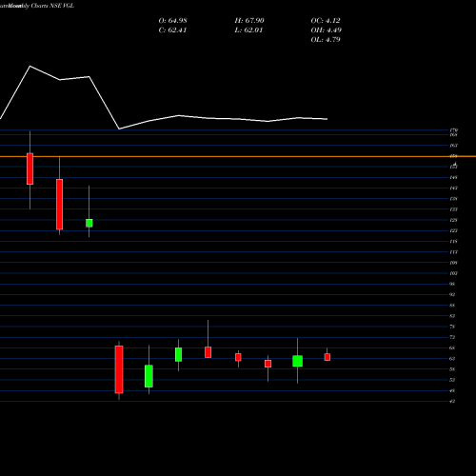This screenshot has height=476, width=476.
Task: Select the close value 'C: 62.41'
Action: coord(172,30)
